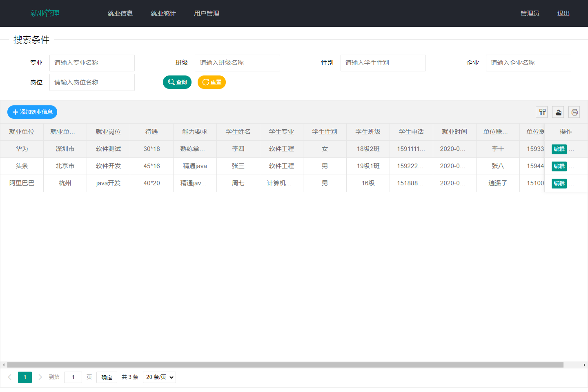
Task: Click the 企业 name input field
Action: (x=528, y=63)
